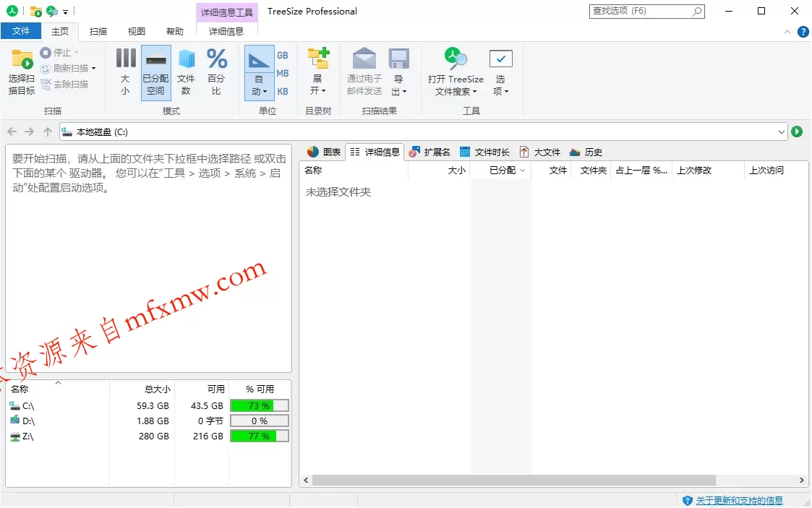
Task: Click the 73 % free bar for C:
Action: 260,406
